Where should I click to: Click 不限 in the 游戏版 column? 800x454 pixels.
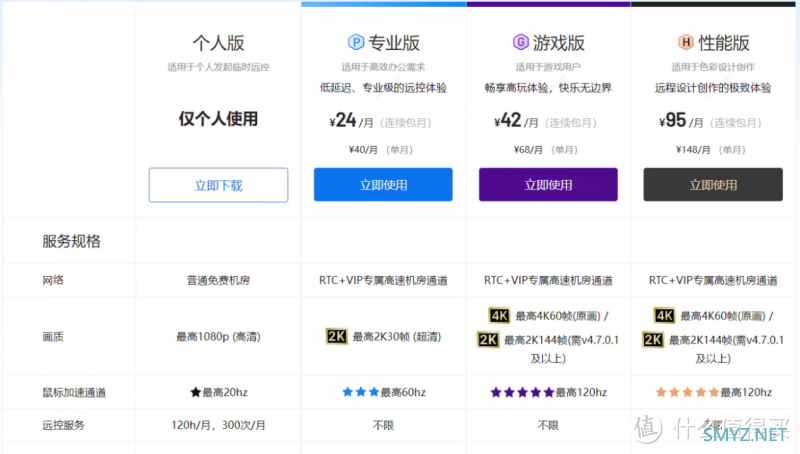(x=548, y=425)
